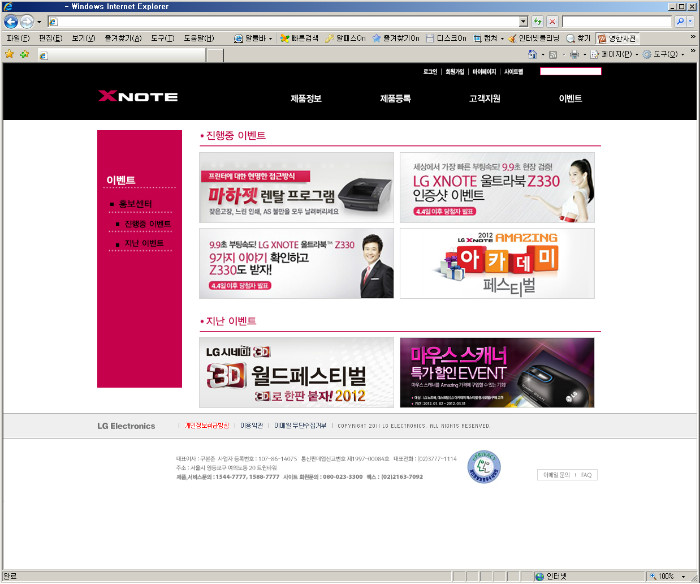The height and width of the screenshot is (584, 700).
Task: Click the IE search box field
Action: pyautogui.click(x=617, y=21)
